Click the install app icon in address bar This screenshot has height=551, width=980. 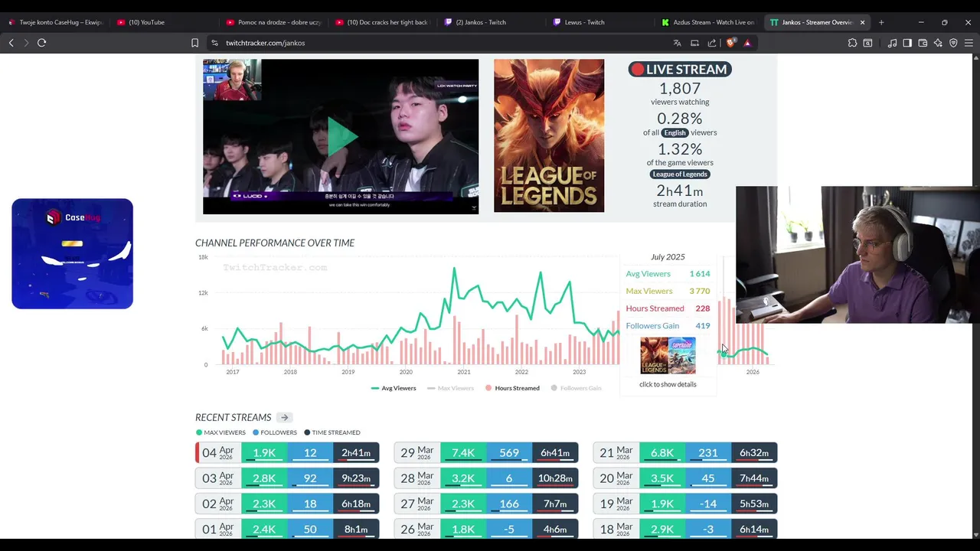point(694,43)
